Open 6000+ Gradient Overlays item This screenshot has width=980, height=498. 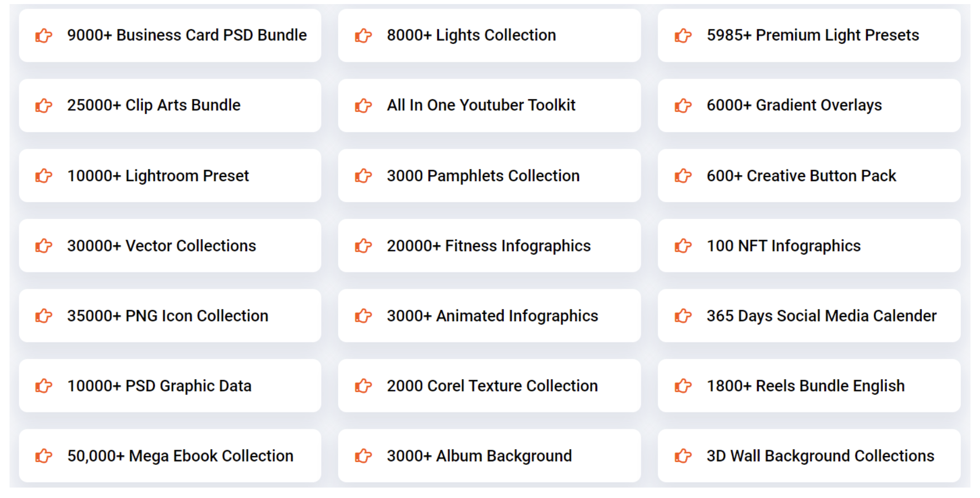click(x=794, y=105)
